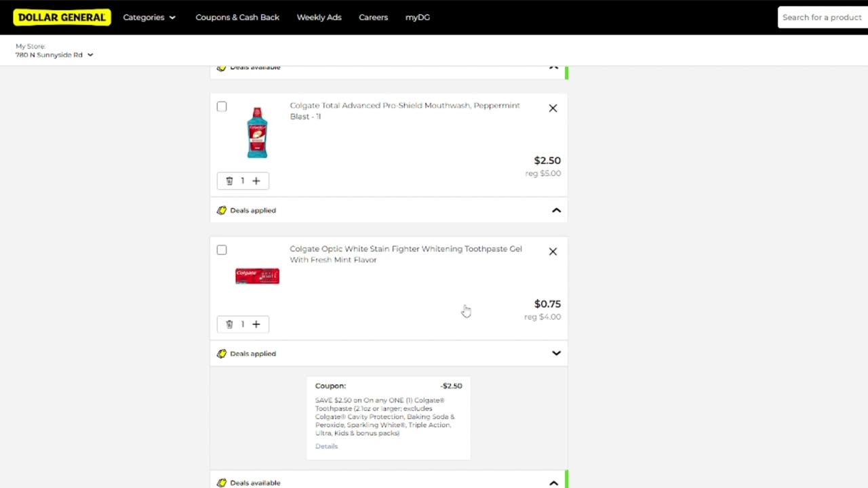Screen dimensions: 868x488
Task: Collapse Deals applied under the toothpaste
Action: (389, 353)
